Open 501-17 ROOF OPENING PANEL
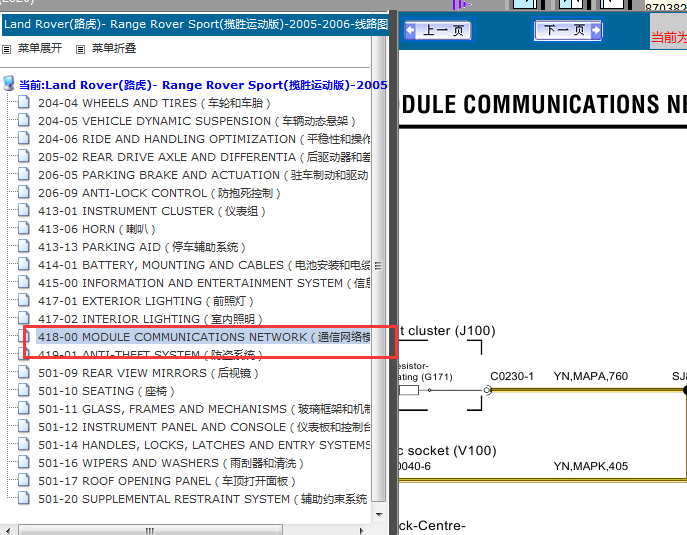This screenshot has height=535, width=687. [x=166, y=481]
